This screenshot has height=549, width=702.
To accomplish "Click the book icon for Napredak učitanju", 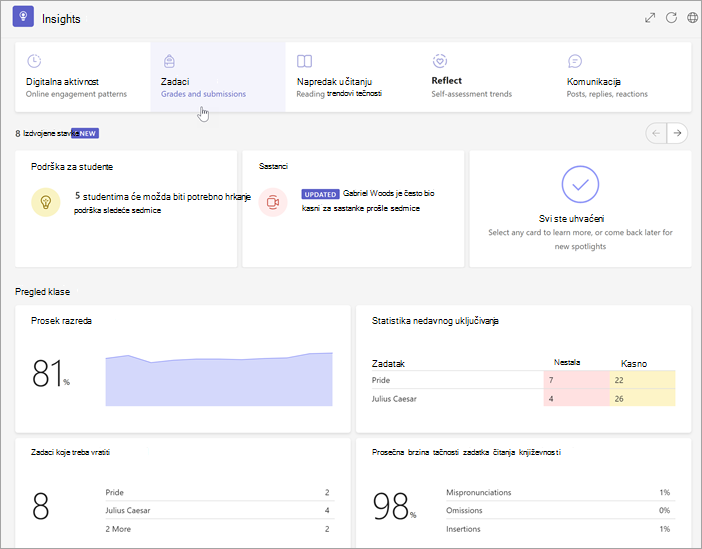I will tap(304, 61).
